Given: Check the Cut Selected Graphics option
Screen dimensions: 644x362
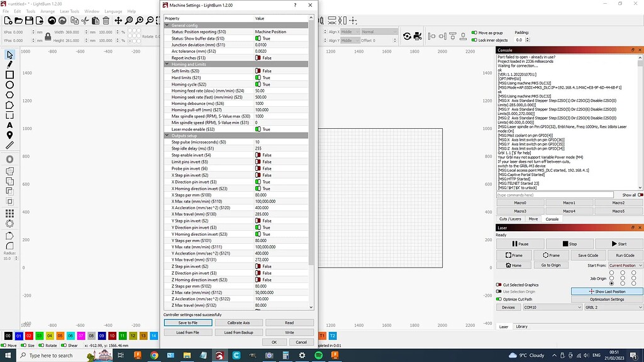Looking at the screenshot, I should (x=499, y=284).
